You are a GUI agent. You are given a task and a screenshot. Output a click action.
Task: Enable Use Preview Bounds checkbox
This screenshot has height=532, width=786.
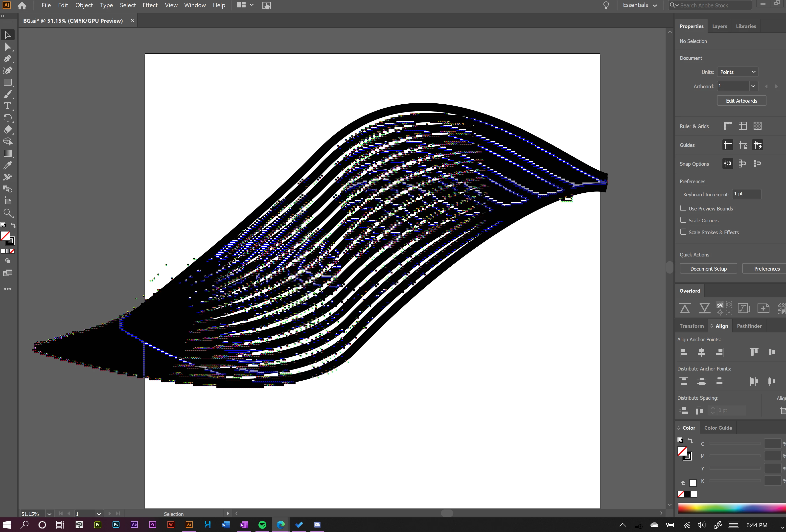click(x=683, y=208)
